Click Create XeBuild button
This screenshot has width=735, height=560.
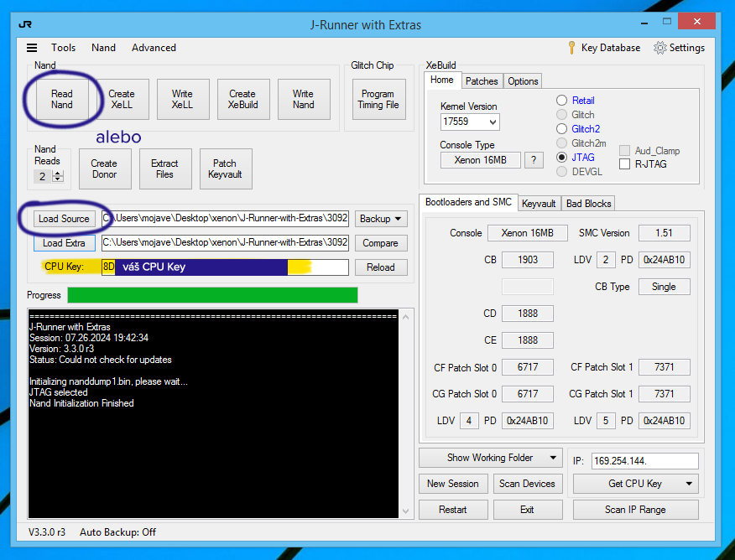[242, 99]
